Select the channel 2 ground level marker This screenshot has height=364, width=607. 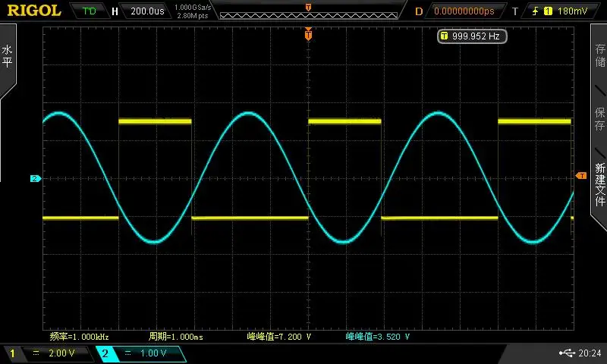(x=35, y=178)
